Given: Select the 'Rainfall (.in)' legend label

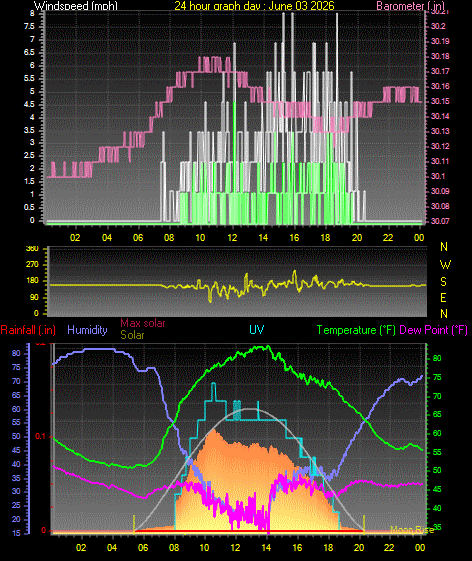Looking at the screenshot, I should click(x=28, y=330).
